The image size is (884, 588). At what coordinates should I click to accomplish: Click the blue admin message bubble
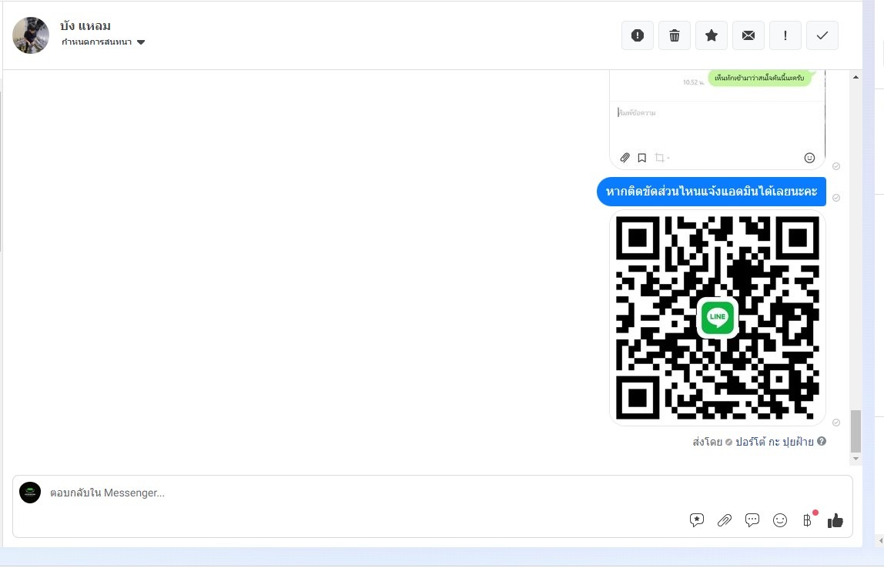pos(712,192)
